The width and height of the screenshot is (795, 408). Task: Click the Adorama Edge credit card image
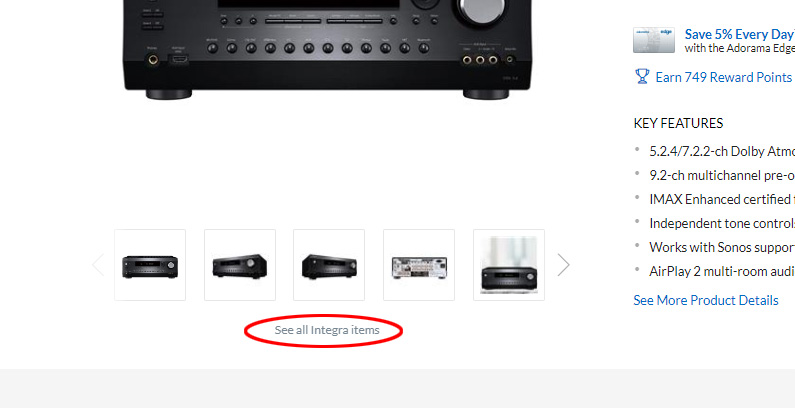coord(654,40)
